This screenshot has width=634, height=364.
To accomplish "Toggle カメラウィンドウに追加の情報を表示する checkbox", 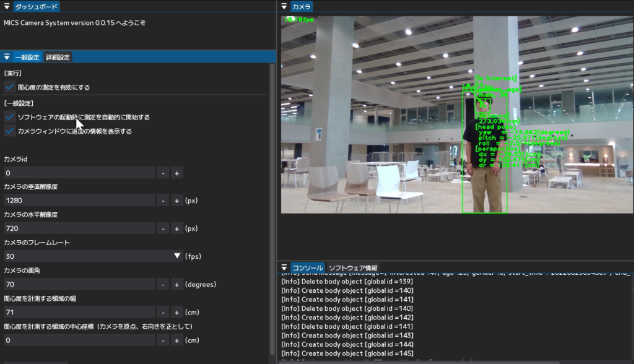I will point(10,131).
